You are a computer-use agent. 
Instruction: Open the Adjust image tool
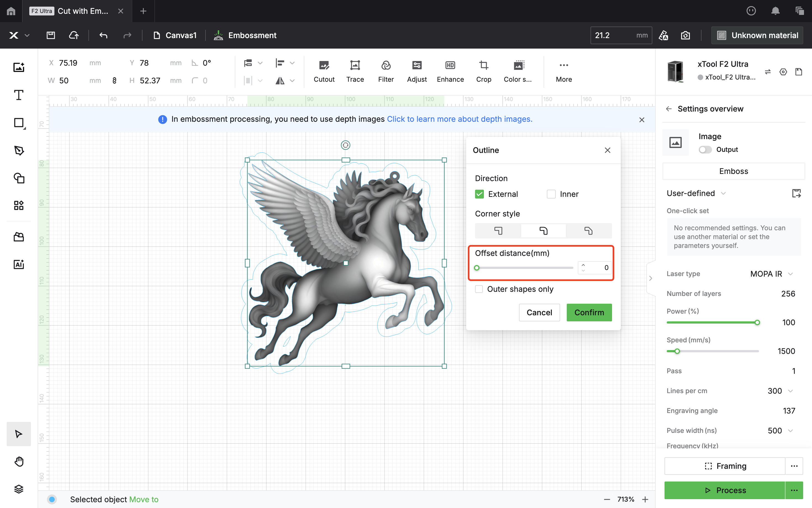pos(417,72)
